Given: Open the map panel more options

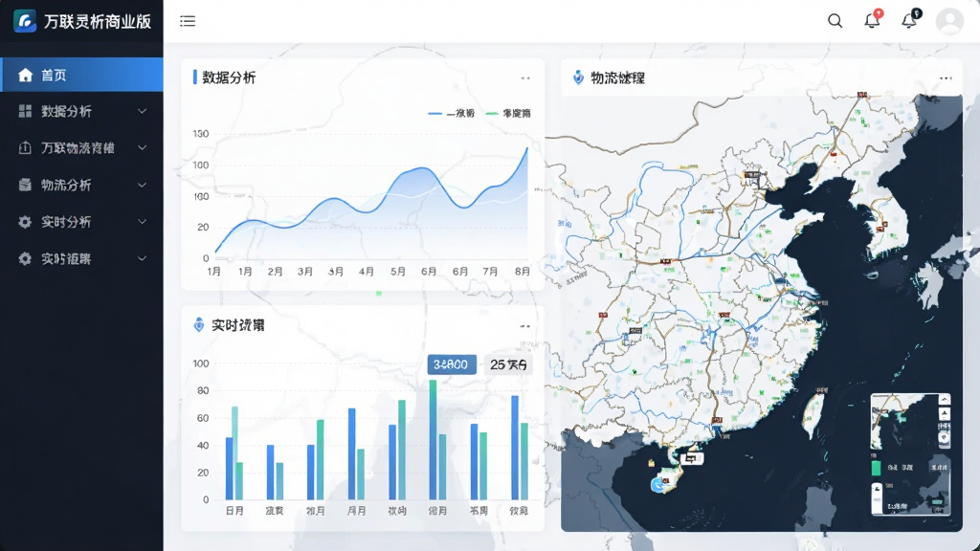Looking at the screenshot, I should click(x=945, y=78).
